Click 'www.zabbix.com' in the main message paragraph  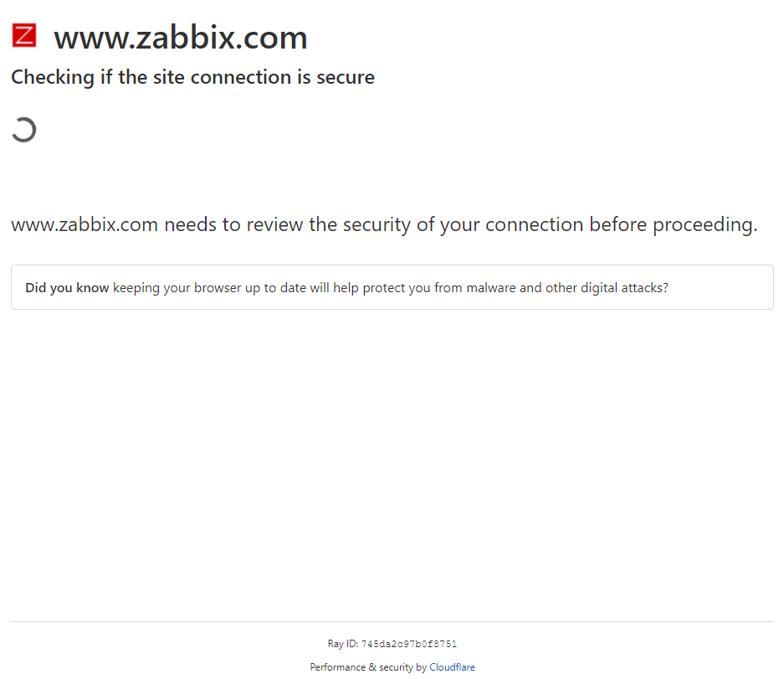(x=85, y=225)
